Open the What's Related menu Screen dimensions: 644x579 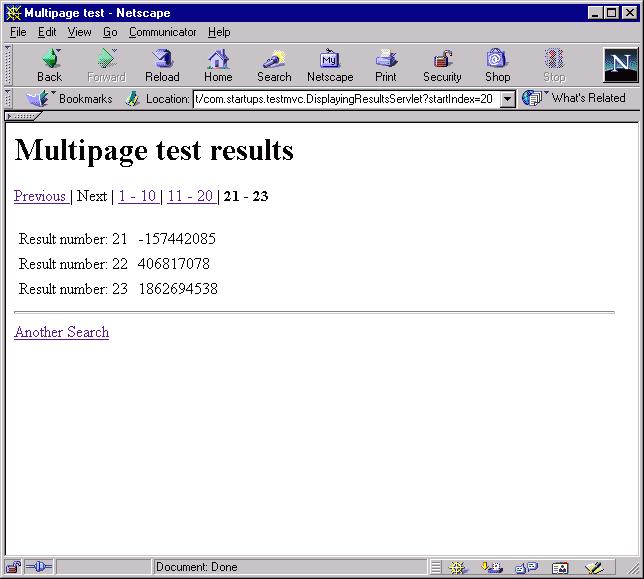[x=576, y=98]
